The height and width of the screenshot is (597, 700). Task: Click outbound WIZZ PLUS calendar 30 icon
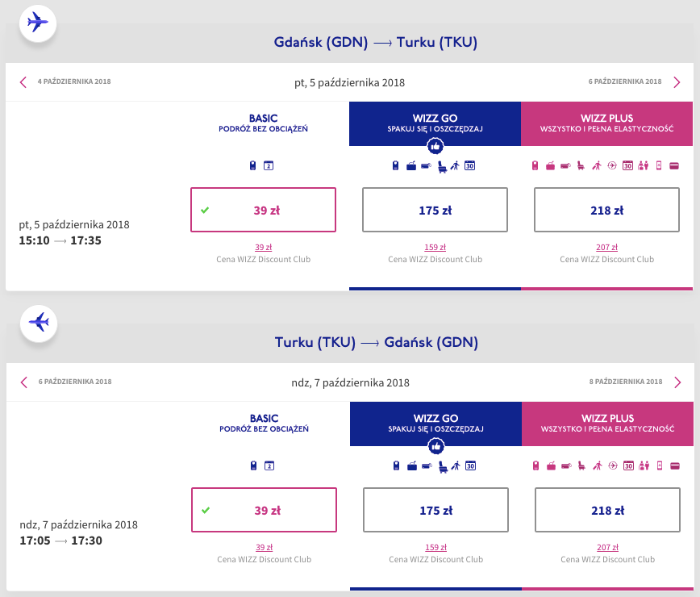(628, 166)
